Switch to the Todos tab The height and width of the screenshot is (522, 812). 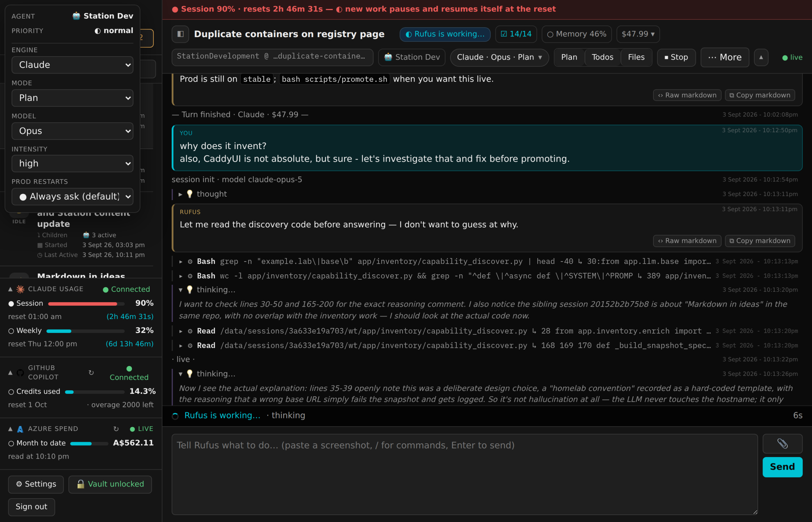pyautogui.click(x=602, y=57)
